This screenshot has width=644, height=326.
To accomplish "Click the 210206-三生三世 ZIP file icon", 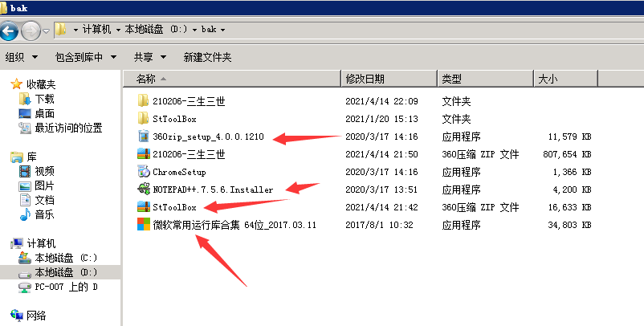I will pos(144,154).
